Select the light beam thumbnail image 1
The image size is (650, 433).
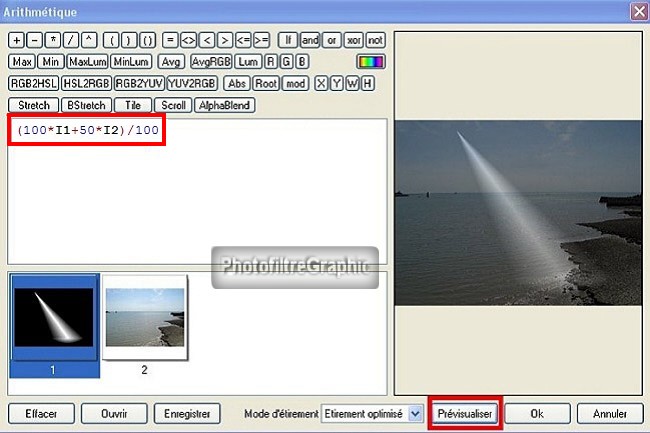(x=53, y=317)
